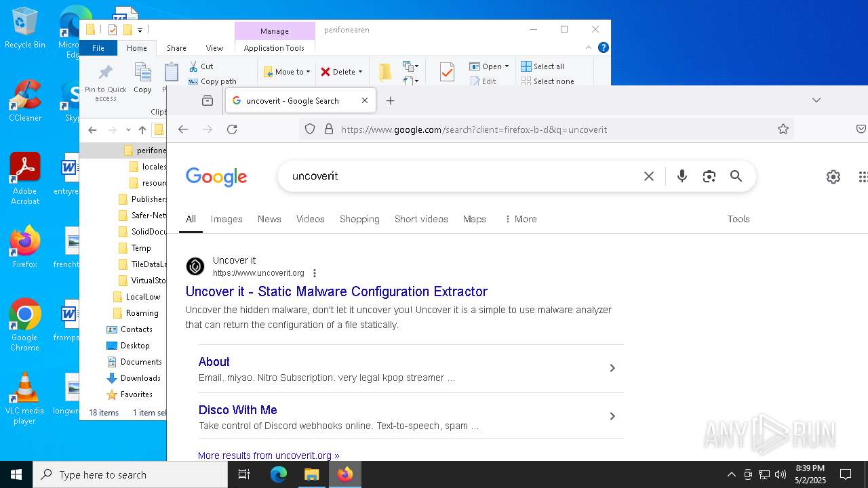Open Firefox tracking protection shield

point(310,129)
